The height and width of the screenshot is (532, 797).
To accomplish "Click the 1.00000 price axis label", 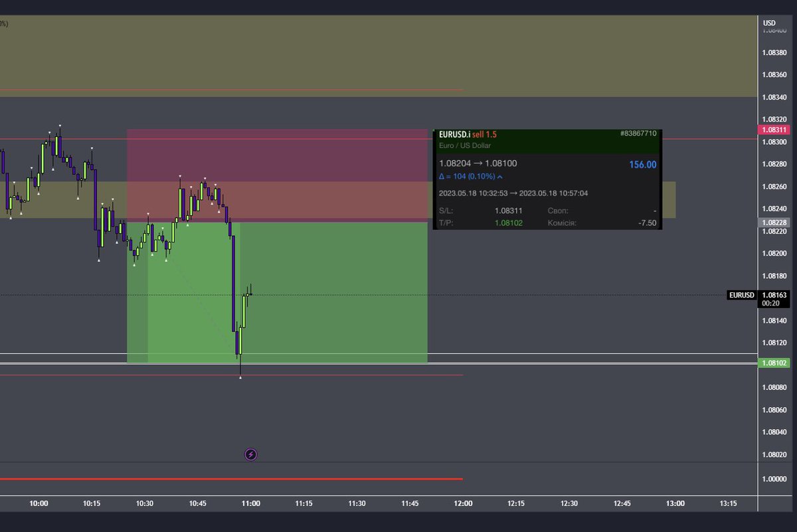I will (774, 479).
